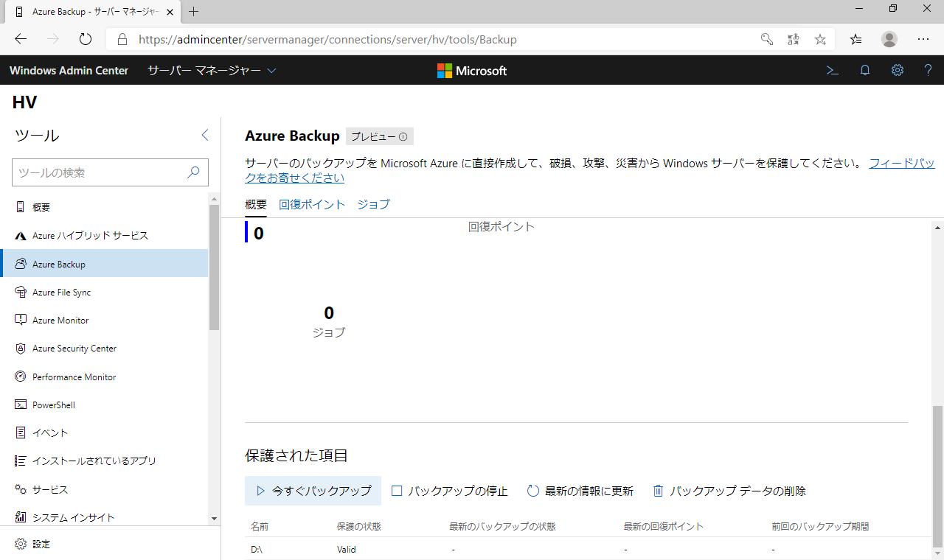Open Azure Monitor tool
944x560 pixels.
(x=104, y=321)
